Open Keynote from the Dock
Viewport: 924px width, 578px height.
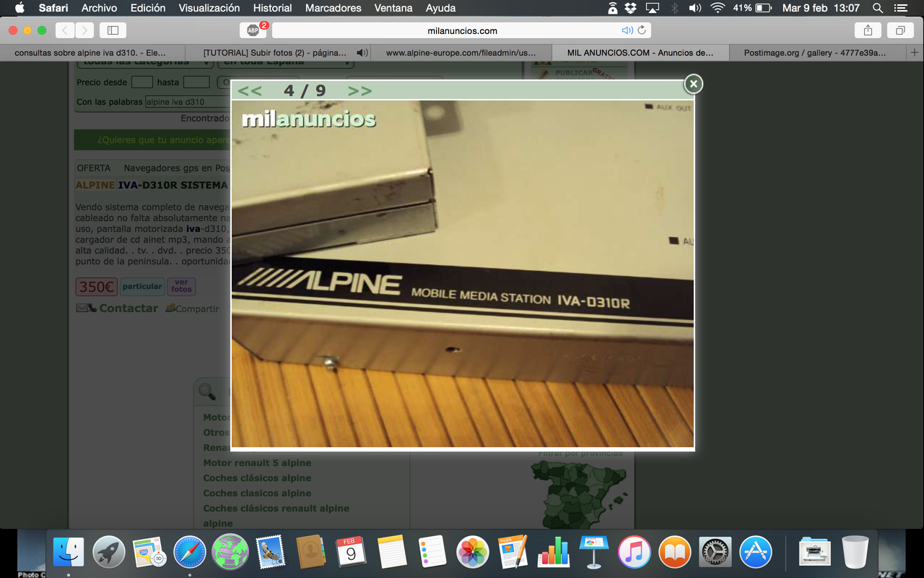tap(594, 553)
